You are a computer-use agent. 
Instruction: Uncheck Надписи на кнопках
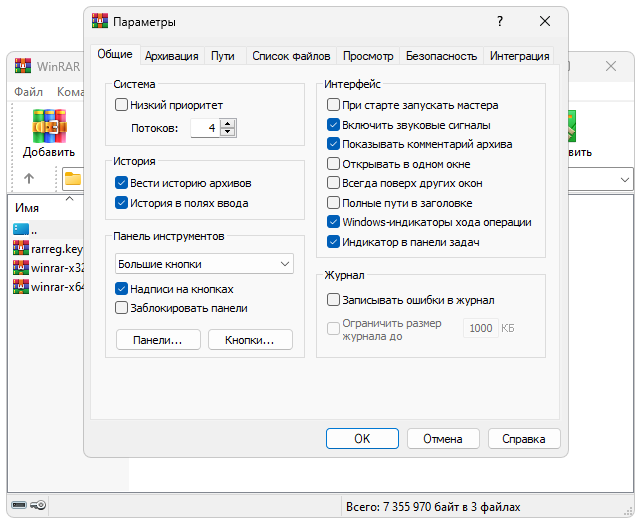(121, 288)
